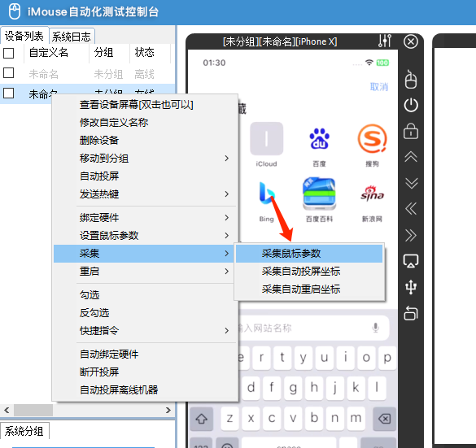Image resolution: width=476 pixels, height=448 pixels.
Task: Open the 采集 submenu item
Action: pos(143,253)
